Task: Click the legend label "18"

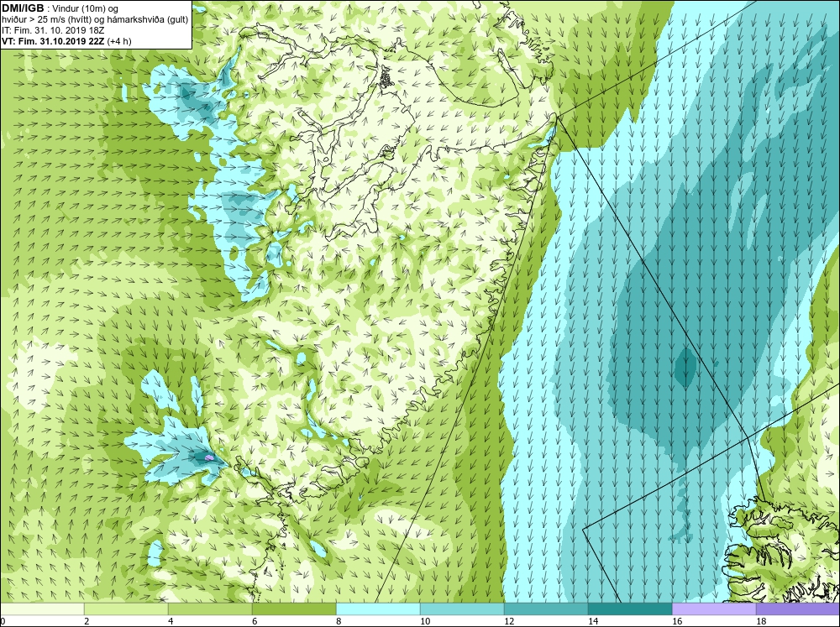Action: coord(761,621)
